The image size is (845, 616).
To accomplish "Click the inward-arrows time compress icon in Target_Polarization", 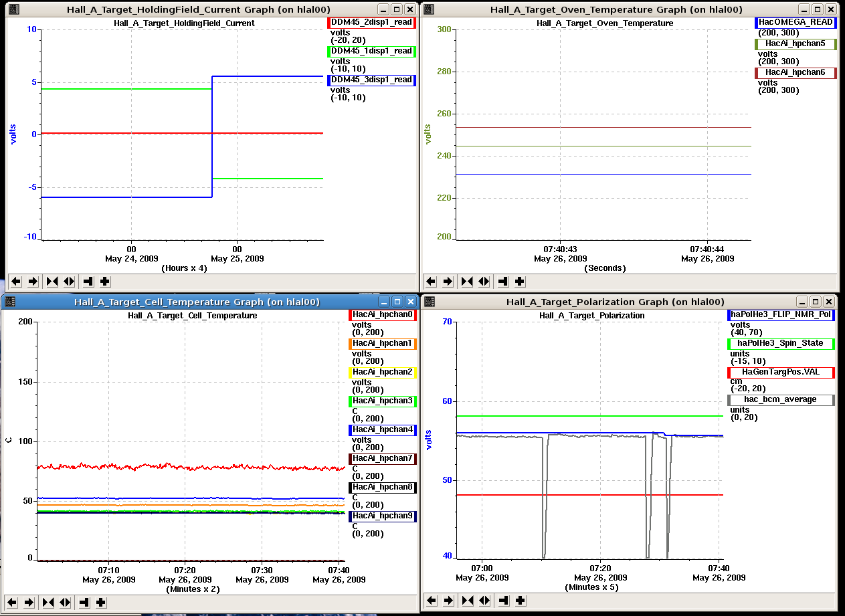I will click(x=467, y=601).
